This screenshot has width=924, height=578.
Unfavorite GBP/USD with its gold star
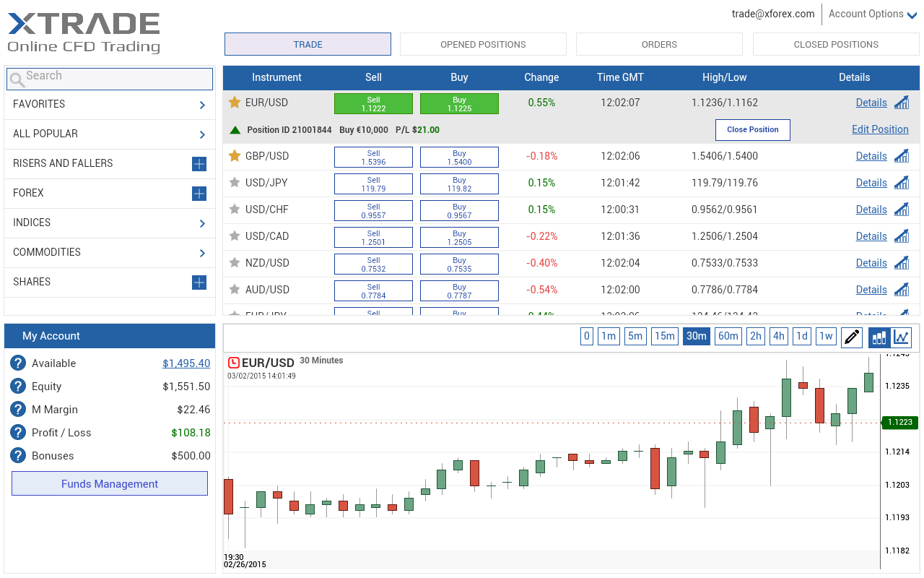pos(234,156)
